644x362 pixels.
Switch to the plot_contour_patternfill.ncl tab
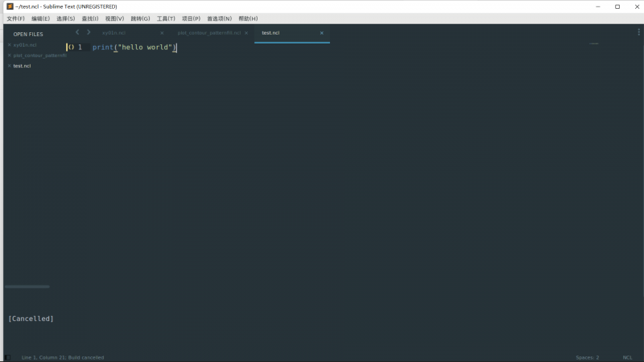[208, 33]
